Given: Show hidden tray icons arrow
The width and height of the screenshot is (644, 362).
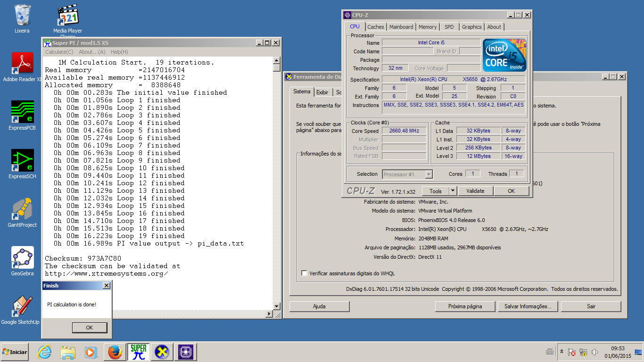Looking at the screenshot, I should point(561,352).
